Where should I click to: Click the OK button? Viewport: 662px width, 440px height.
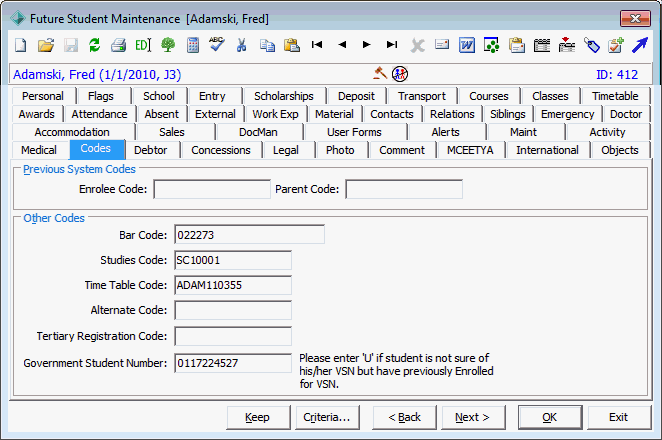pos(550,417)
